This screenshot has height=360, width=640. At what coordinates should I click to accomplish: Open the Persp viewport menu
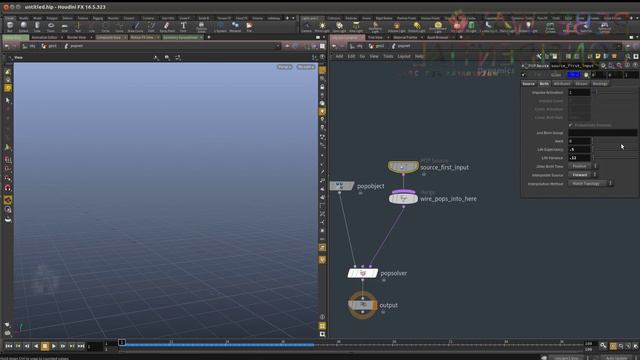[284, 67]
